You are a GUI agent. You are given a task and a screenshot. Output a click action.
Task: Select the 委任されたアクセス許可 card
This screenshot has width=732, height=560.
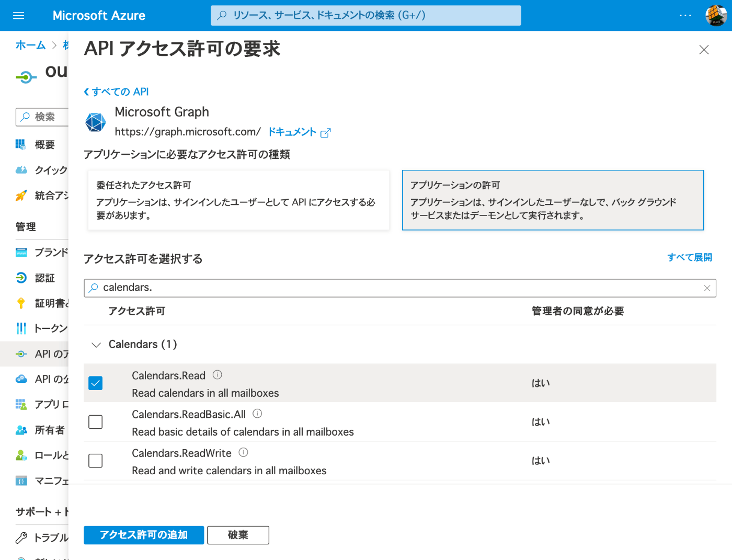pos(239,200)
